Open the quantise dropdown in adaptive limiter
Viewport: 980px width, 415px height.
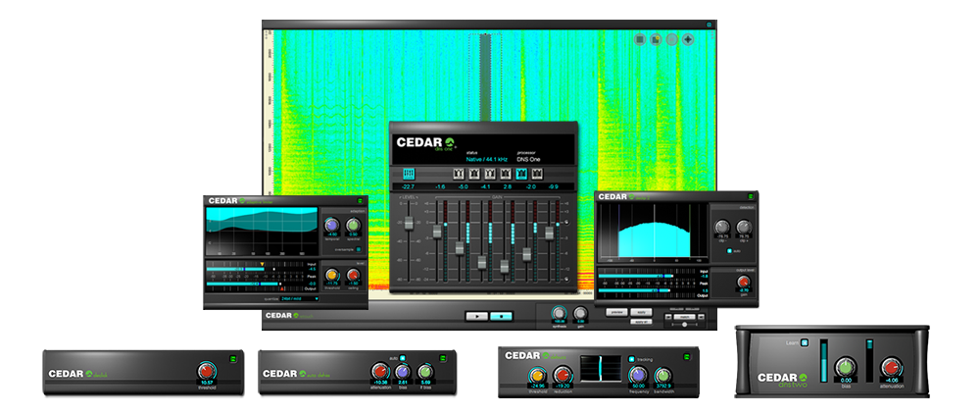pos(299,298)
